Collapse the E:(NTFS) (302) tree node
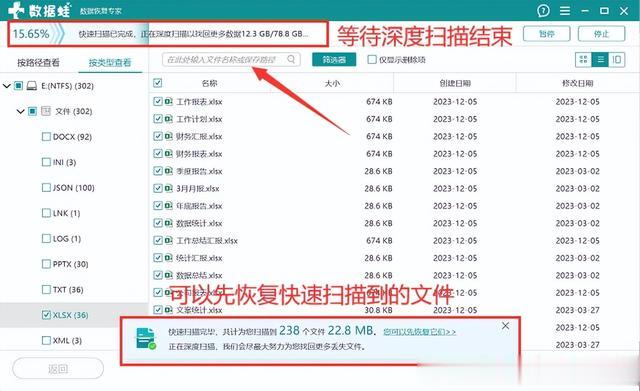 click(x=7, y=86)
